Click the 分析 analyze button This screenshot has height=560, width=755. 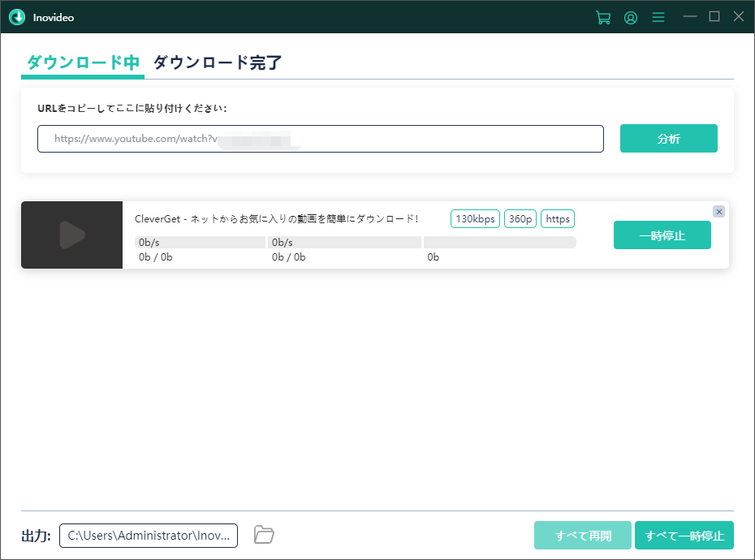coord(668,139)
